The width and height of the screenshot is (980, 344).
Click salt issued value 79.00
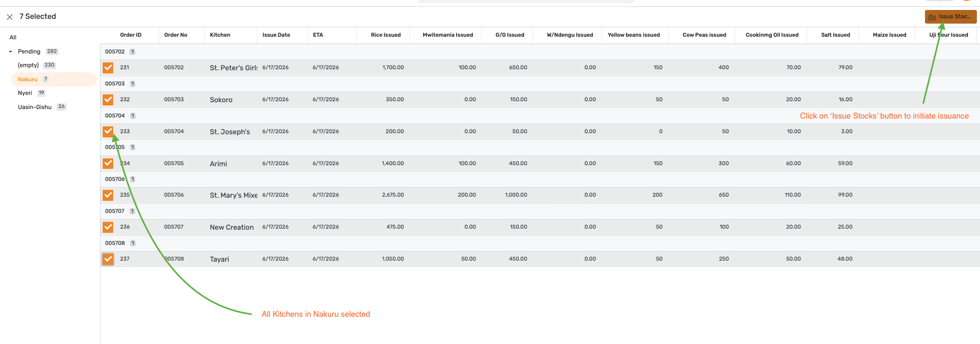point(845,68)
